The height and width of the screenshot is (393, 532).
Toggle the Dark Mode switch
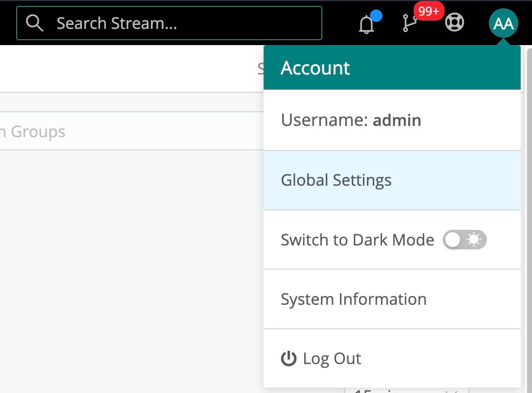464,240
